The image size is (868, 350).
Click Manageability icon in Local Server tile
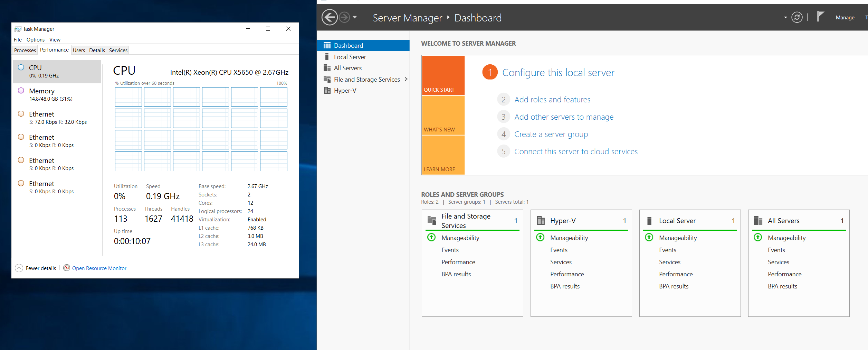click(x=649, y=237)
